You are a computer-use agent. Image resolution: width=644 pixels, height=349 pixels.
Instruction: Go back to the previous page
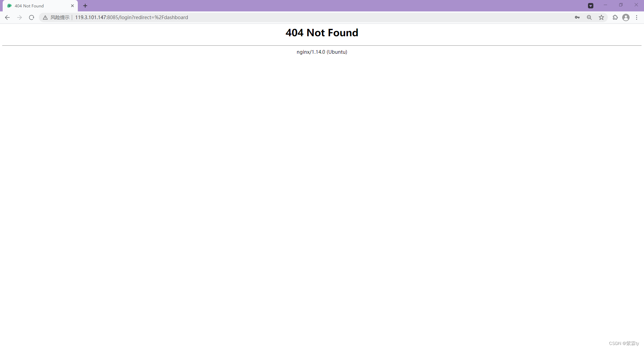pos(7,17)
